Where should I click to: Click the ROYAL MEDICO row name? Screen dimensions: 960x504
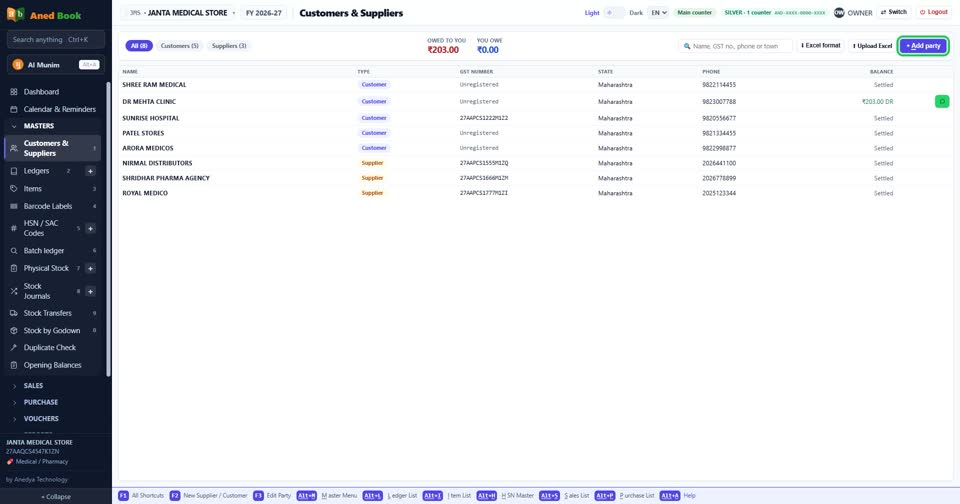point(145,193)
